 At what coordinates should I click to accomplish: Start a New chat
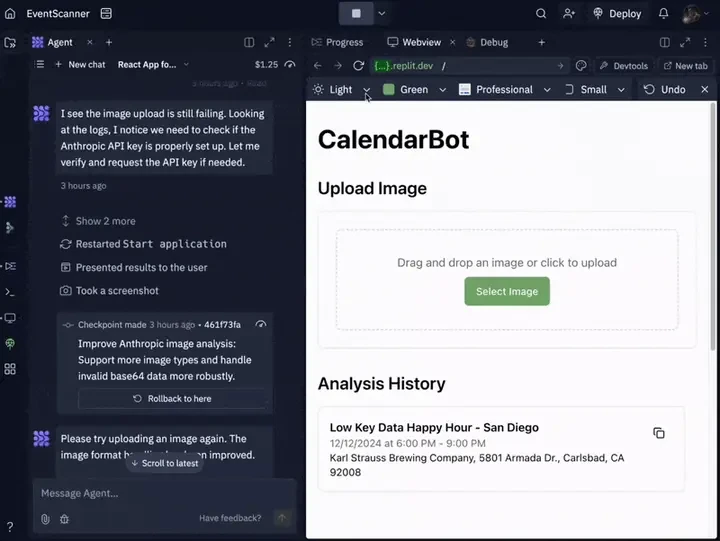80,65
